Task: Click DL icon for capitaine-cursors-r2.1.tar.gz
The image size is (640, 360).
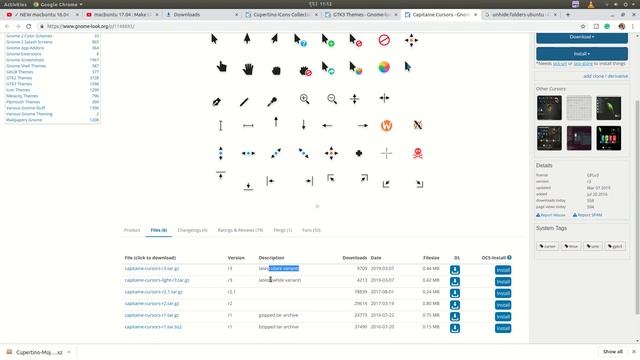Action: point(455,293)
